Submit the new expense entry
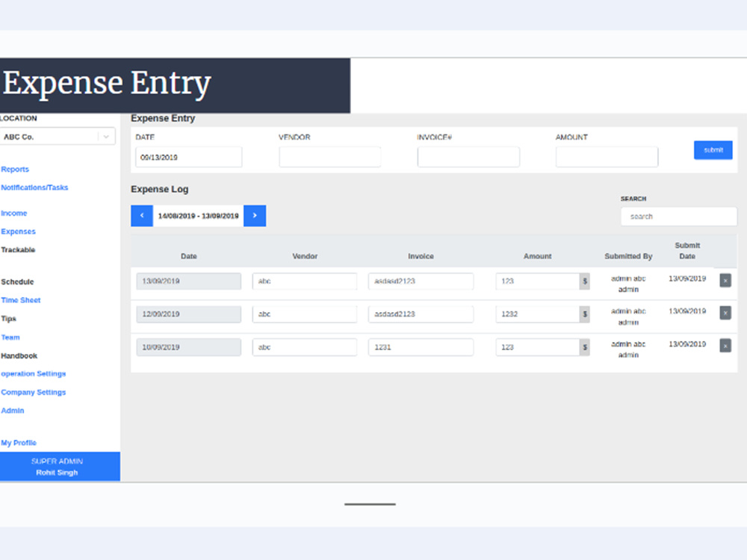The height and width of the screenshot is (560, 747). coord(713,149)
